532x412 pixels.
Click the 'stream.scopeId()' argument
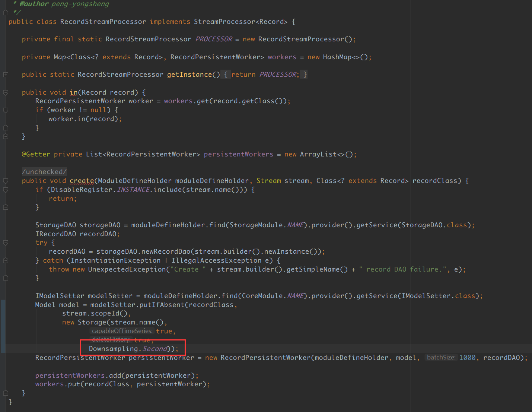point(95,313)
